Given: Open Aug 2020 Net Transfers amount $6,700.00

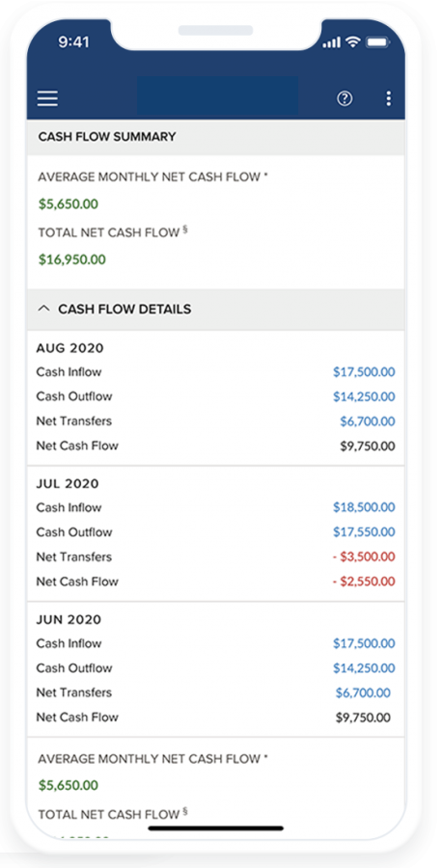Looking at the screenshot, I should (x=368, y=421).
